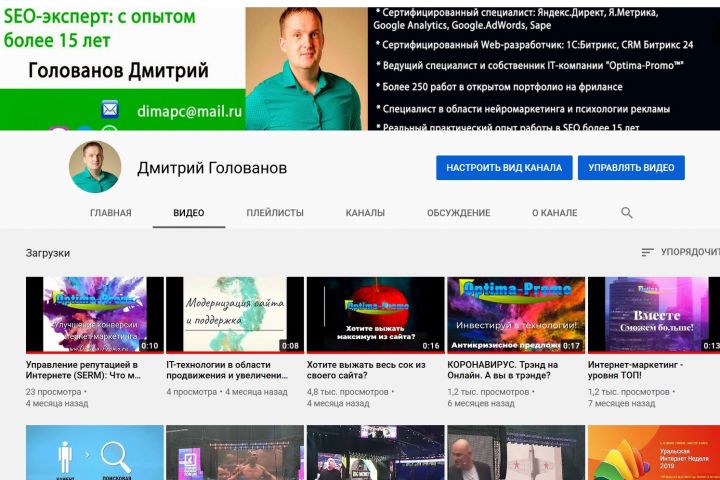Image resolution: width=720 pixels, height=480 pixels.
Task: Open the О КАНАЛЕ tab
Action: pos(555,213)
